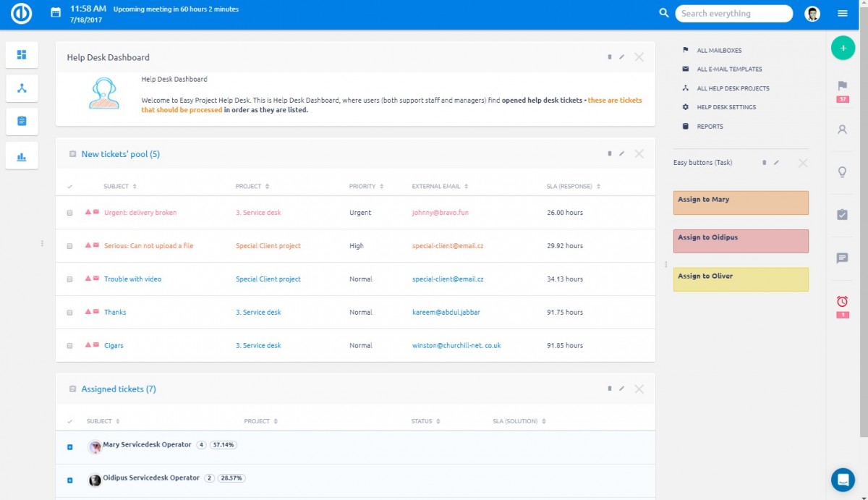This screenshot has width=868, height=500.
Task: Click the 'Assign to Mary' button
Action: (x=741, y=203)
